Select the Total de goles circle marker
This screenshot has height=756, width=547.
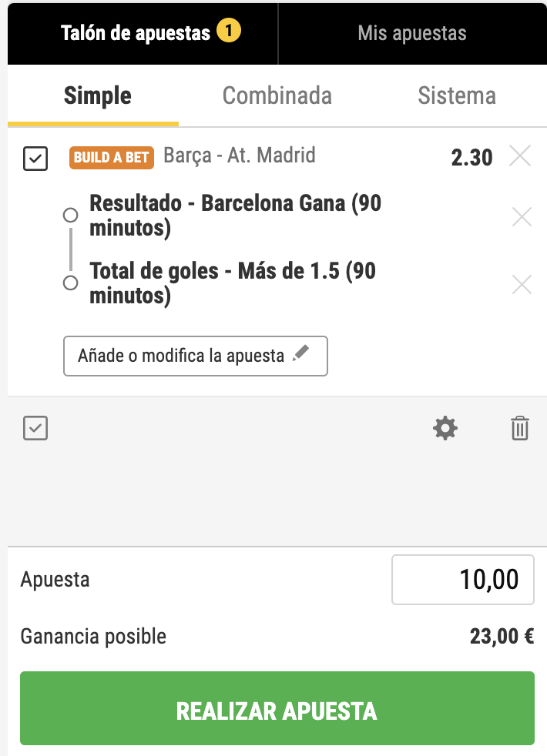click(70, 283)
